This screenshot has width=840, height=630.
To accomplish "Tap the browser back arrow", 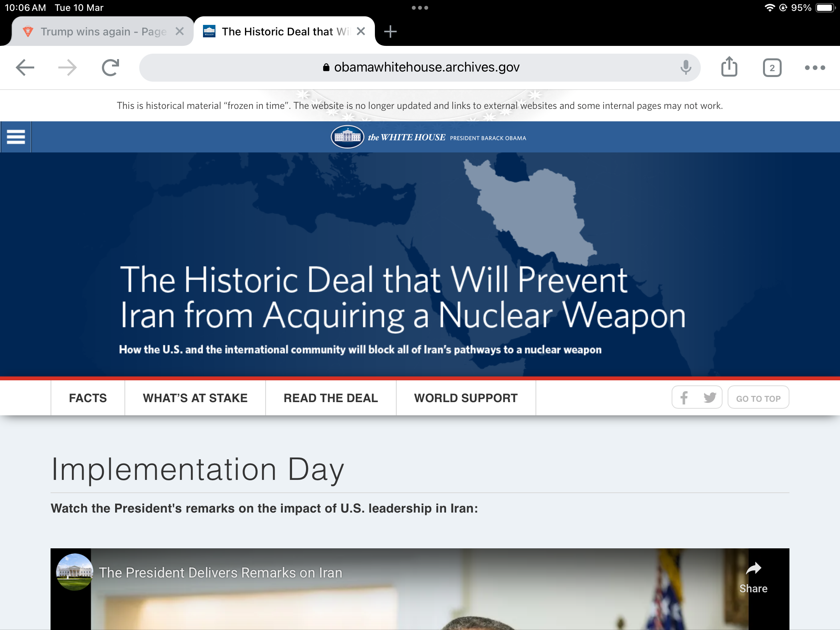I will click(25, 68).
